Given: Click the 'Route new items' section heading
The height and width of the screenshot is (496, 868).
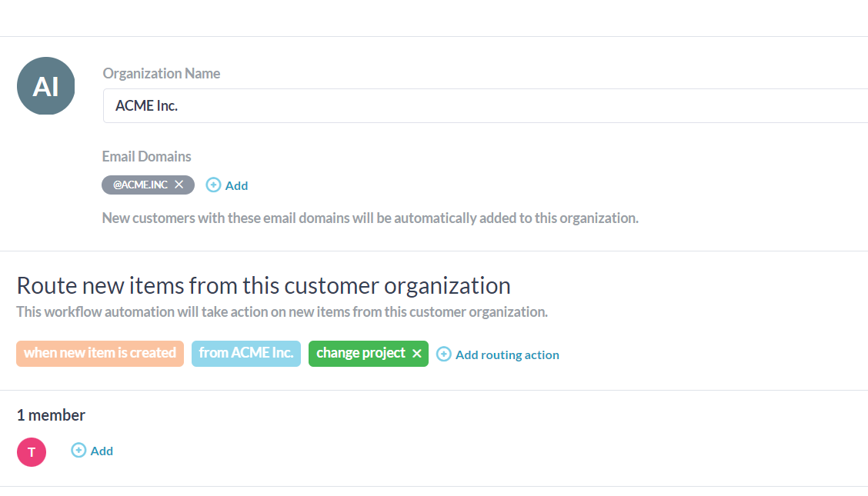Looking at the screenshot, I should click(x=263, y=286).
